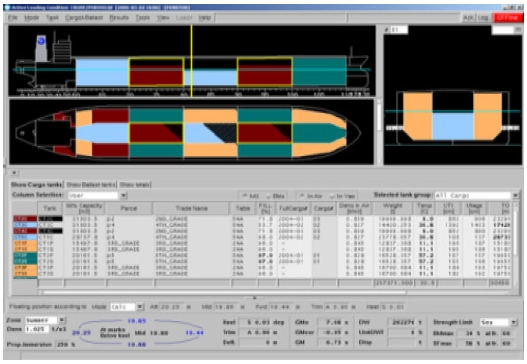Viewport: 527px width, 364px height.
Task: Click the Log button
Action: pyautogui.click(x=483, y=17)
